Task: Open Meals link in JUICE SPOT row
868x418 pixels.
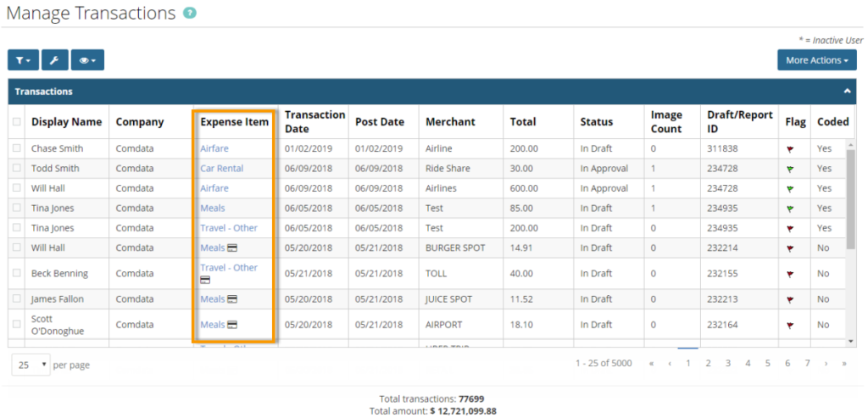Action: pos(213,299)
